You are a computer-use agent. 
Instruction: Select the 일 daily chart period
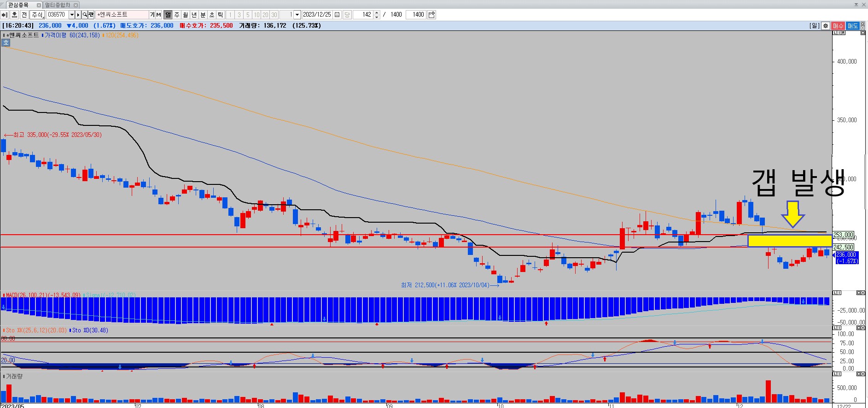[168, 15]
